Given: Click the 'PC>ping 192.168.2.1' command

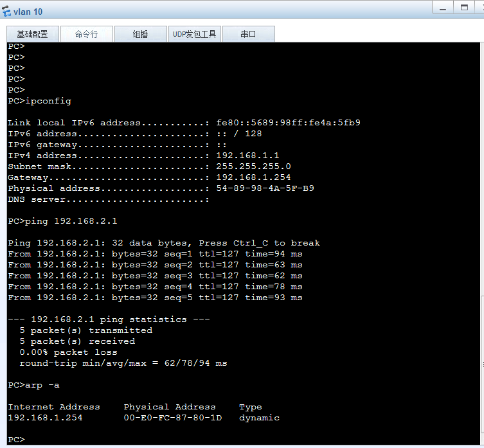Looking at the screenshot, I should (62, 221).
